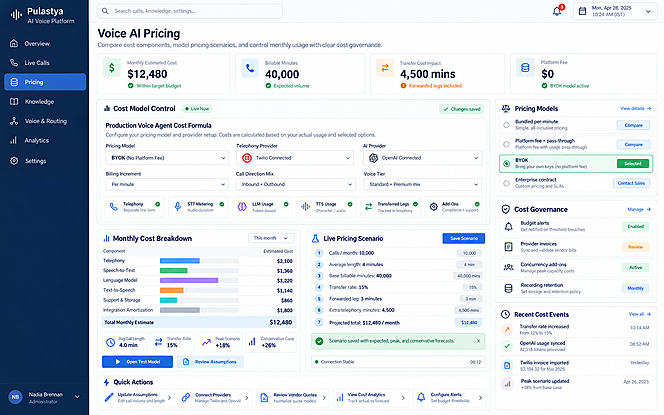Open the Cost Governance Manage link

click(x=639, y=210)
